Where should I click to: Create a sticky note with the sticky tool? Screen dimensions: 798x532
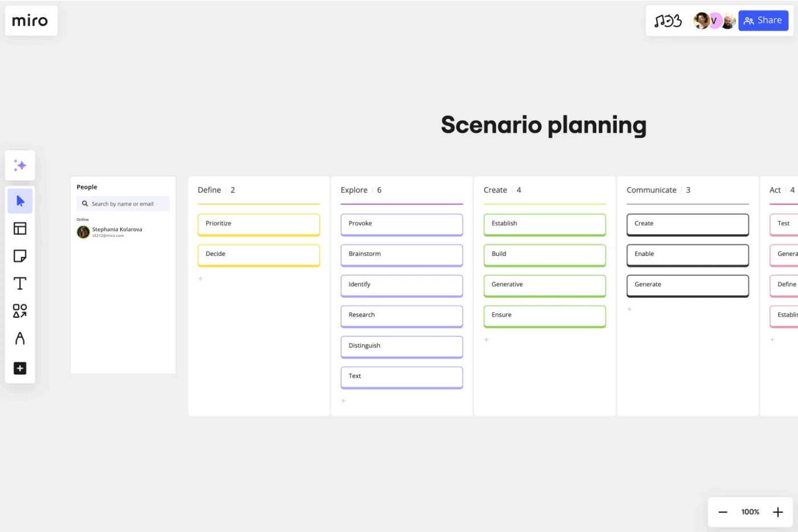[x=20, y=256]
